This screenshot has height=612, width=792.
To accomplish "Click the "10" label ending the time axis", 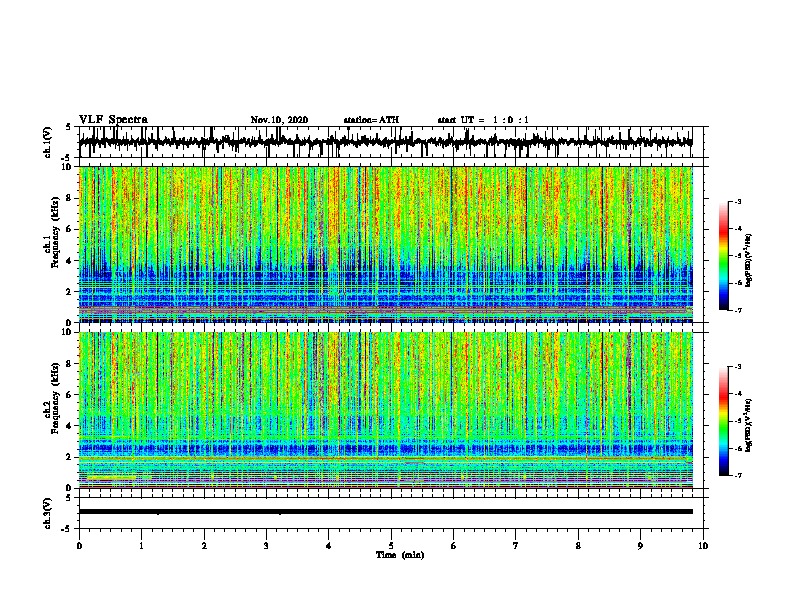I will click(x=703, y=546).
